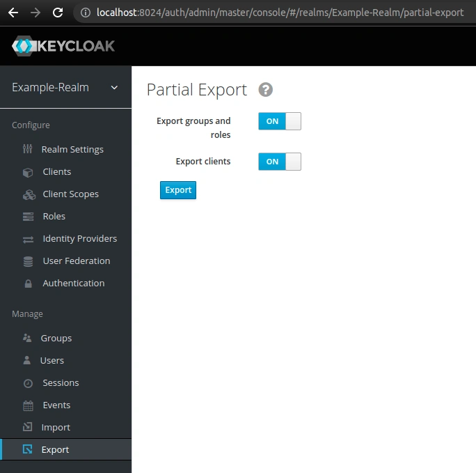The height and width of the screenshot is (473, 476).
Task: Reload the page with refresh icon
Action: pyautogui.click(x=58, y=13)
